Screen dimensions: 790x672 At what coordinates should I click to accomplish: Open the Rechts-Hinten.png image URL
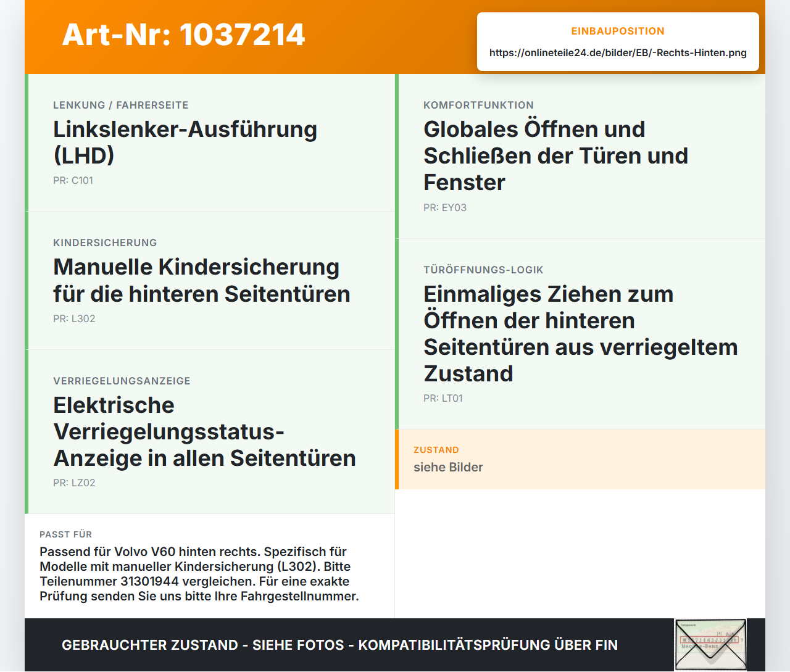click(x=618, y=52)
